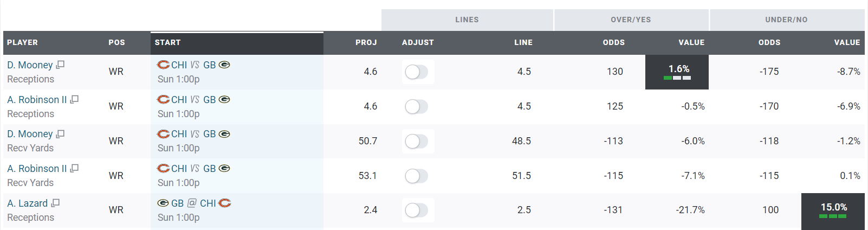Select the 15.0% under value cell
The height and width of the screenshot is (230, 868).
click(833, 210)
